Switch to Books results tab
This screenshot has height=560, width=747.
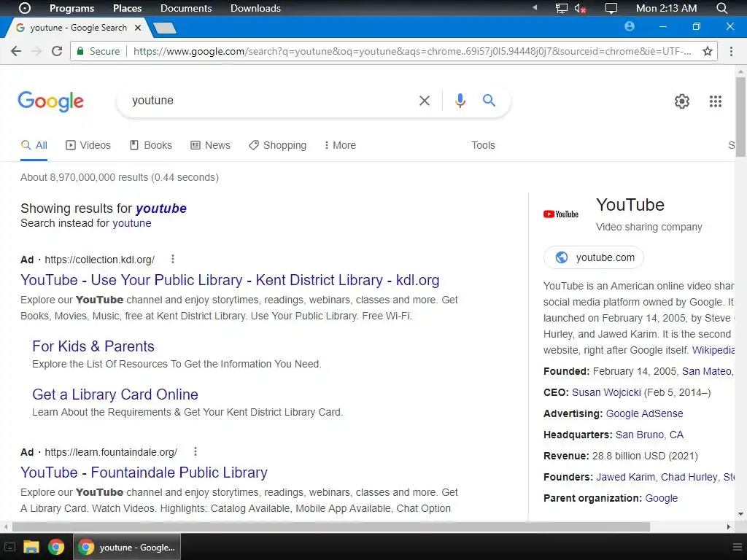[x=150, y=145]
